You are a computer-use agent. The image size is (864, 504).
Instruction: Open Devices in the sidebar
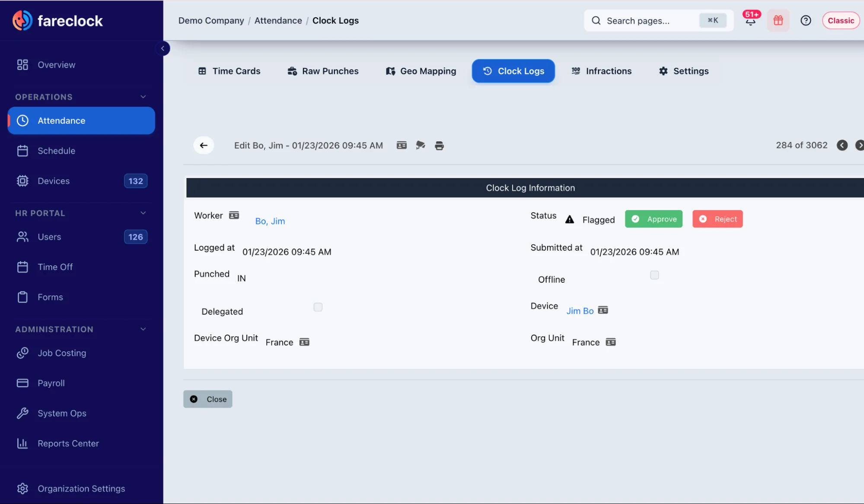tap(81, 181)
